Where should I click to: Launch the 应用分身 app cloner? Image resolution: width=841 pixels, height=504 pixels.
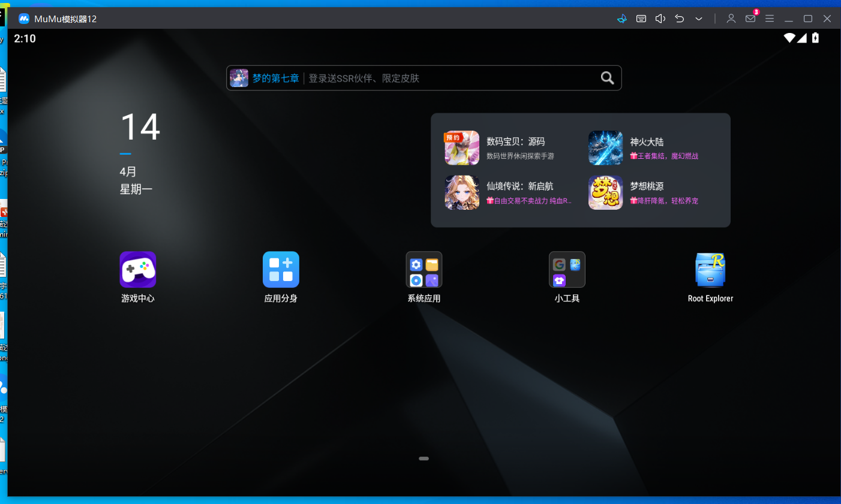pyautogui.click(x=281, y=270)
